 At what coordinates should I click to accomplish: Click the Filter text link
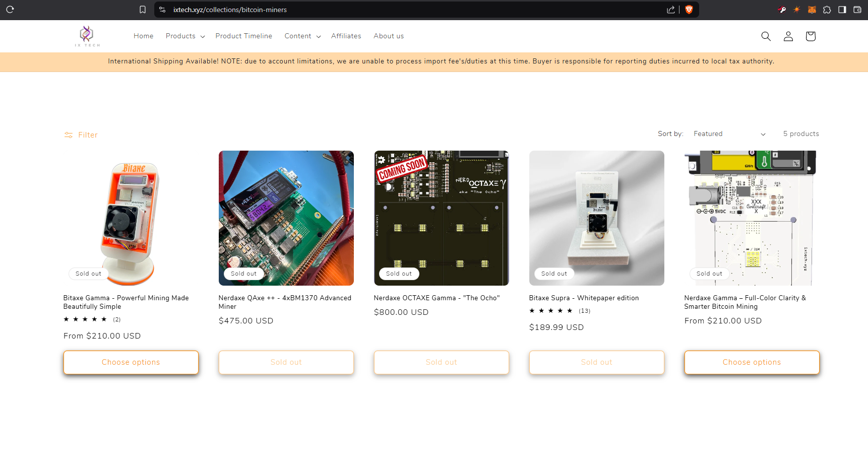point(88,135)
